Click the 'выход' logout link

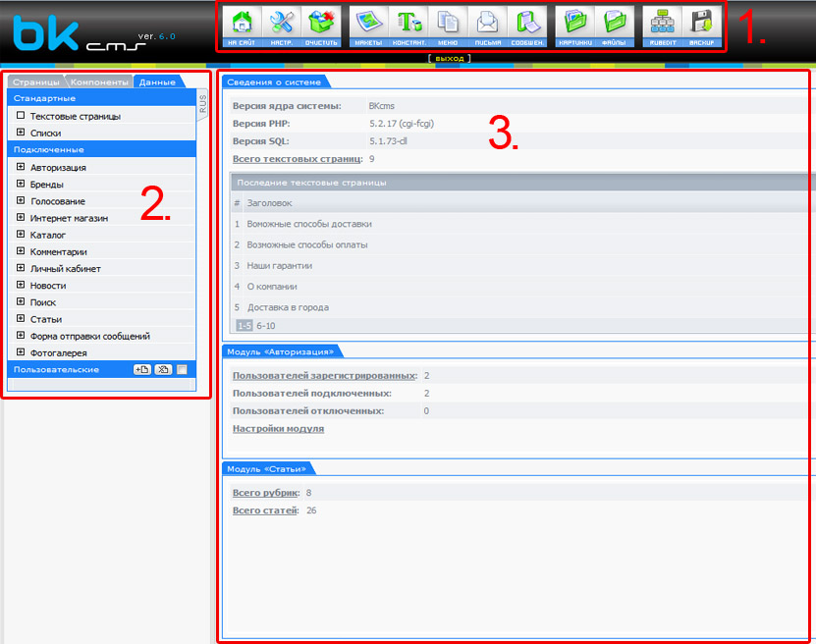coord(449,59)
